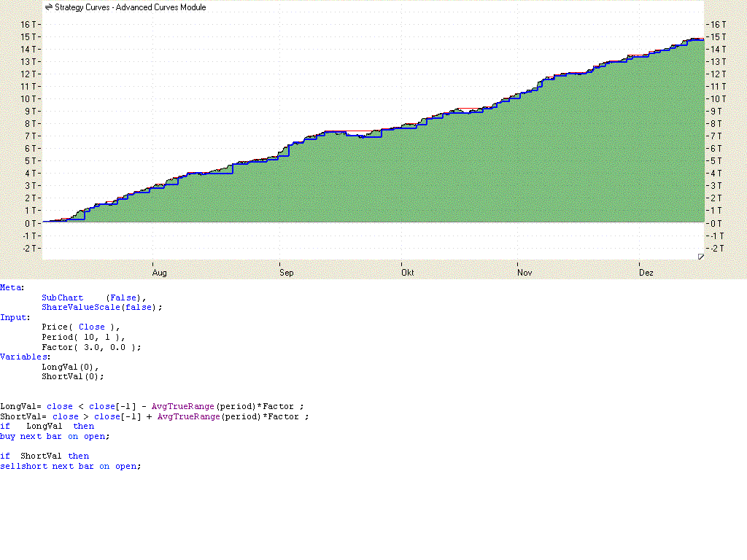
Task: Click the 16 T label on left axis
Action: (x=29, y=24)
